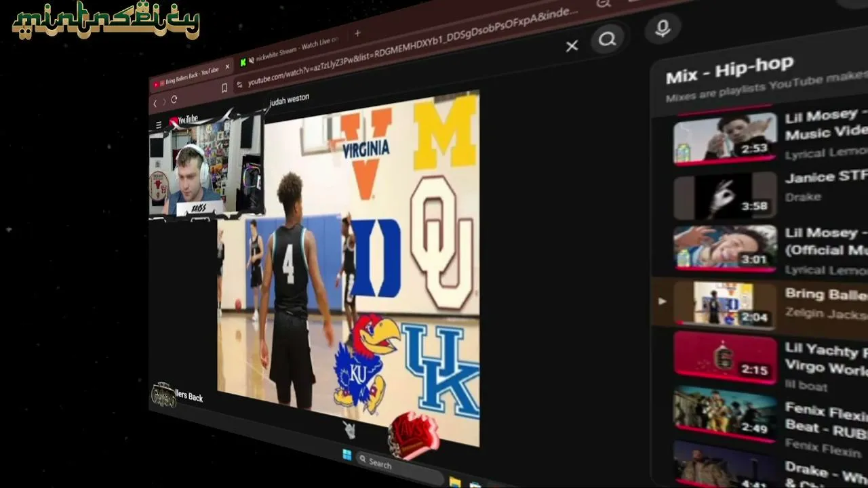This screenshot has width=868, height=488.
Task: Open the 3:01 Lil Mosey thumbnail
Action: click(725, 249)
